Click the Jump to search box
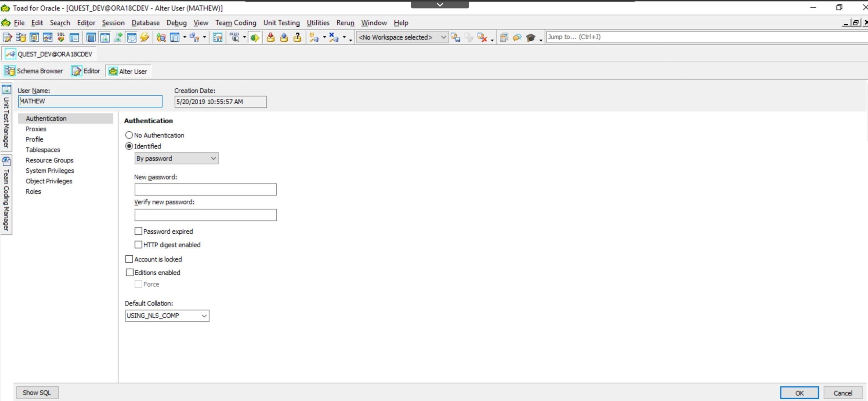This screenshot has width=868, height=401. (707, 37)
